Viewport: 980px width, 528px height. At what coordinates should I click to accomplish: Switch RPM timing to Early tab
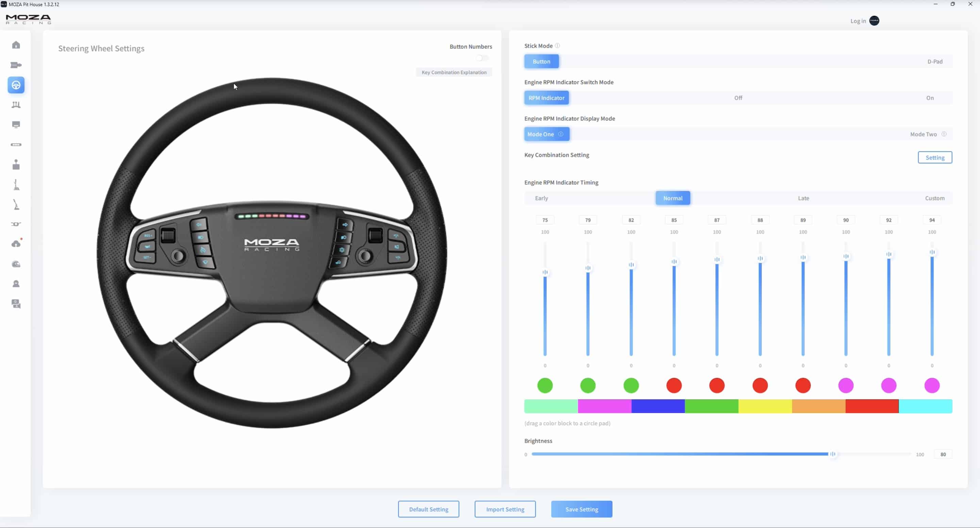click(x=541, y=198)
